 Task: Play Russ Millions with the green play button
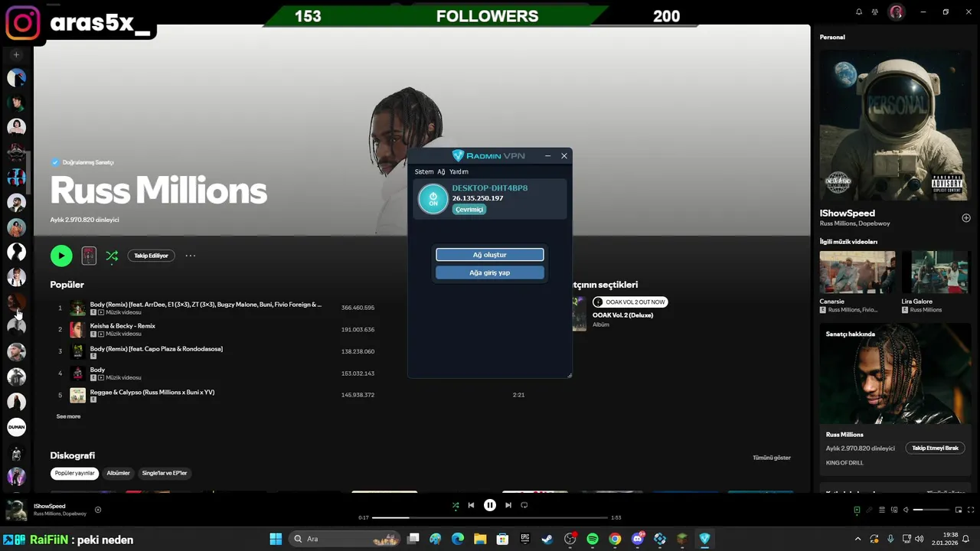[61, 256]
